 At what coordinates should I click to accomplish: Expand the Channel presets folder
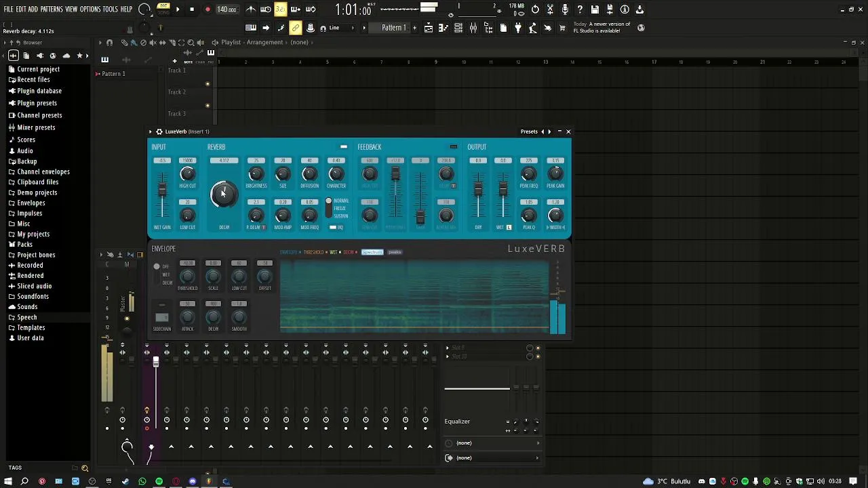39,115
